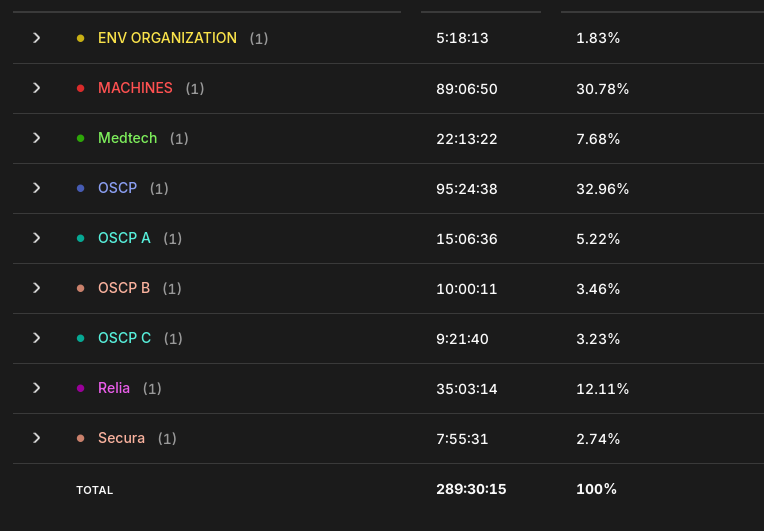The width and height of the screenshot is (764, 531).
Task: Select percentage 5.22%
Action: (598, 239)
